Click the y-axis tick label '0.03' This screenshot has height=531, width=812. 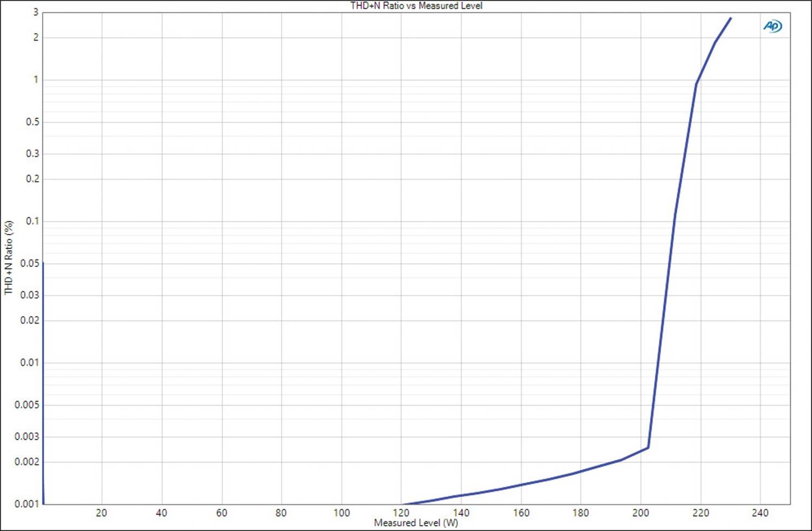pyautogui.click(x=30, y=295)
